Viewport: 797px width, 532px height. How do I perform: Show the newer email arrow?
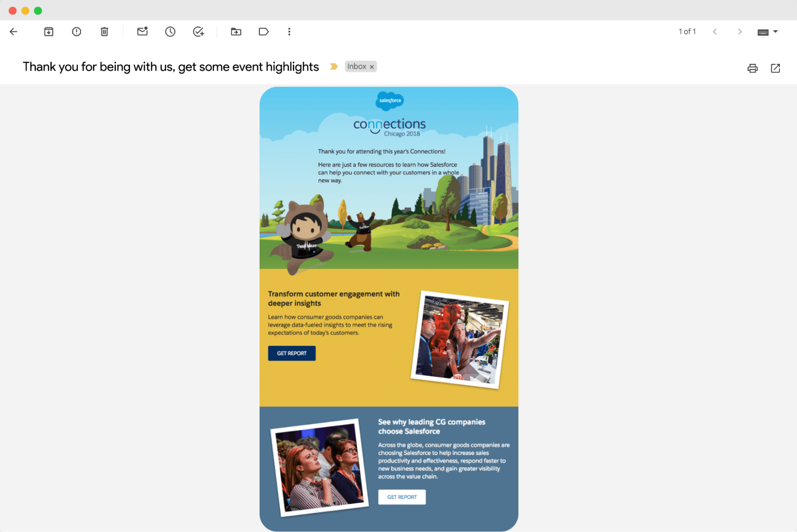tap(715, 31)
